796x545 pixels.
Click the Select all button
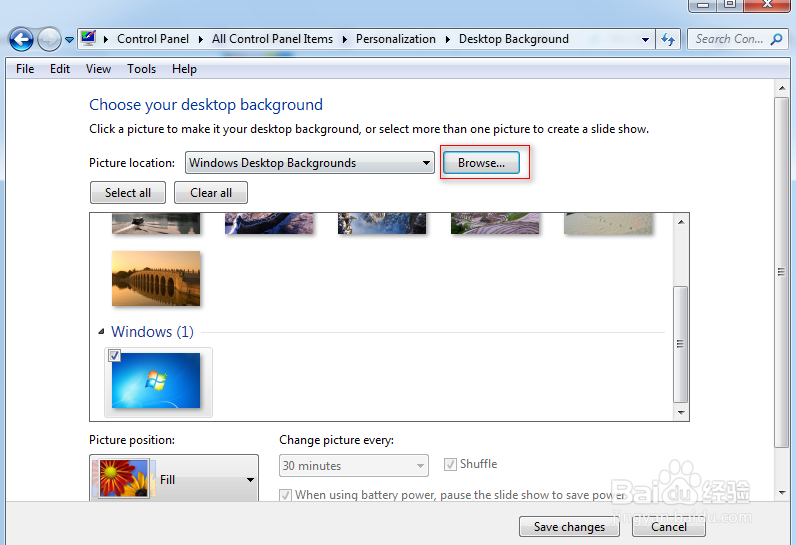128,193
